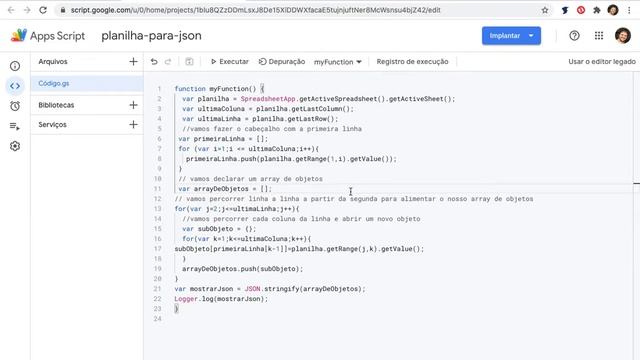Select the Editor code icon in sidebar
Image resolution: width=640 pixels, height=360 pixels.
pyautogui.click(x=15, y=86)
